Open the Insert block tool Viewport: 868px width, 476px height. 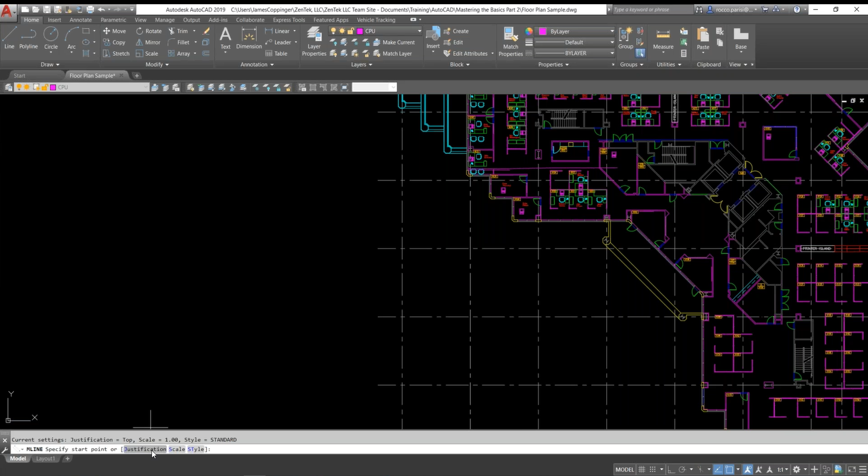coord(432,38)
